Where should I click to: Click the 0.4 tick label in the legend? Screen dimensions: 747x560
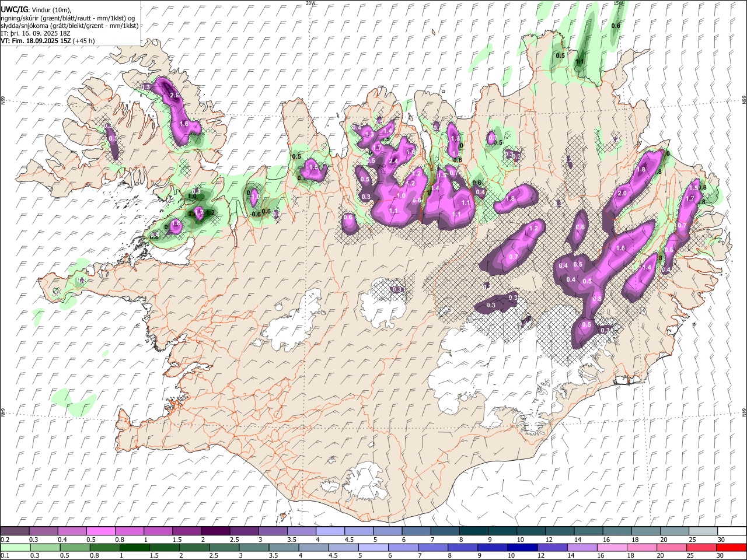click(x=62, y=540)
